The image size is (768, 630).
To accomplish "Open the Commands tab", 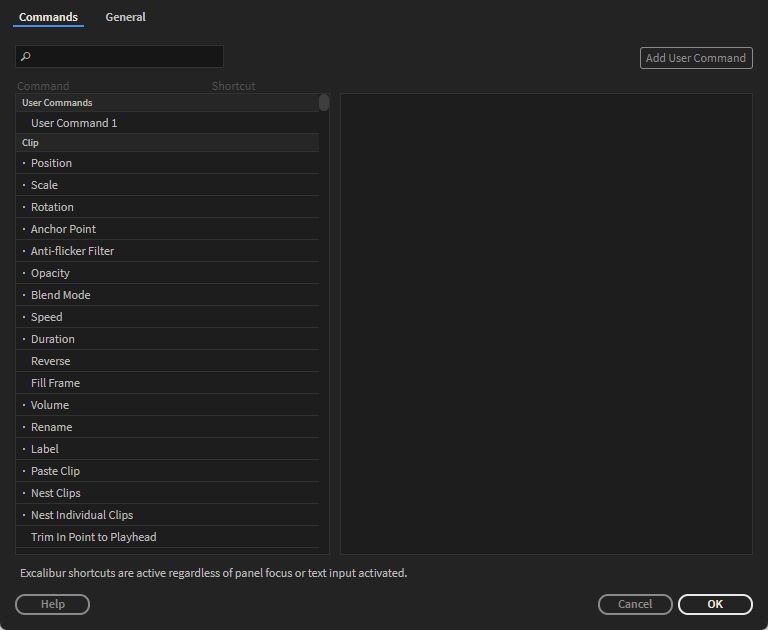I will point(48,17).
